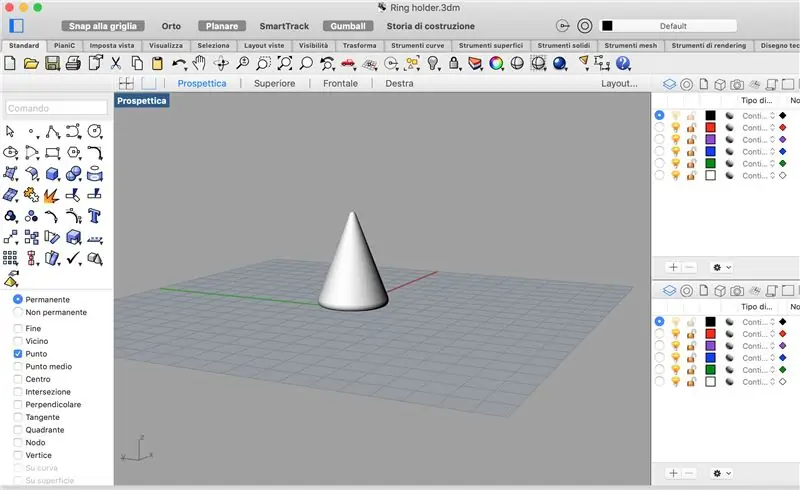
Task: Click the Explode tool icon
Action: [52, 195]
